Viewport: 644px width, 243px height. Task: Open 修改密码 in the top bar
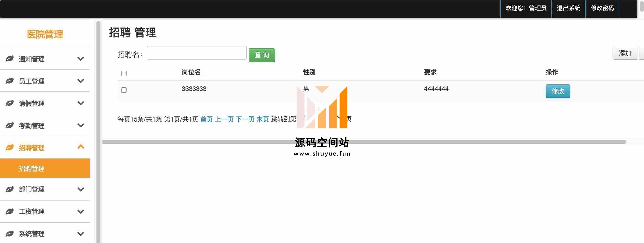602,8
